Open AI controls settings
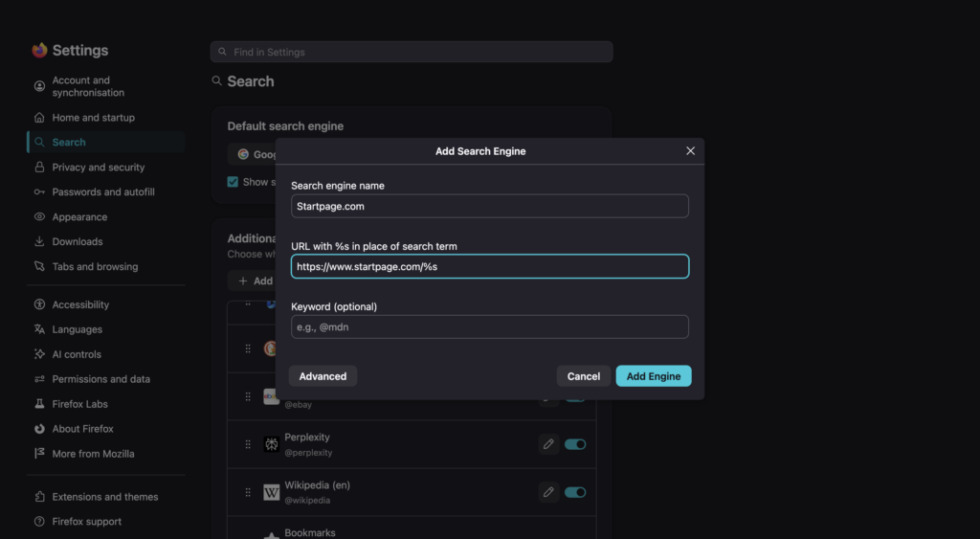Image resolution: width=980 pixels, height=539 pixels. pos(105,354)
